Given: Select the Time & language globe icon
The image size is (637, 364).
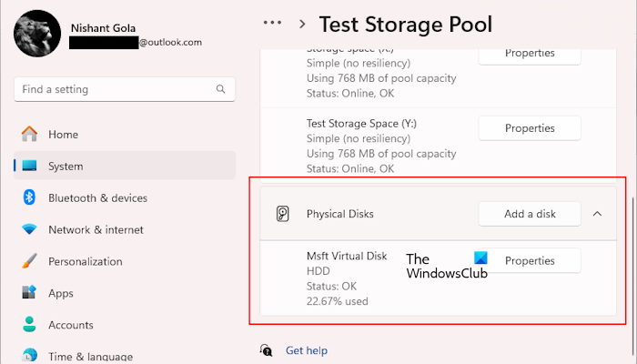Looking at the screenshot, I should pos(29,356).
